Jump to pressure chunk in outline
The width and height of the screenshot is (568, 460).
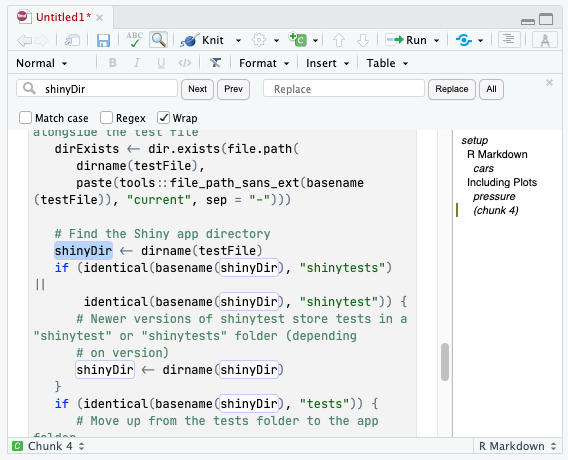point(494,196)
